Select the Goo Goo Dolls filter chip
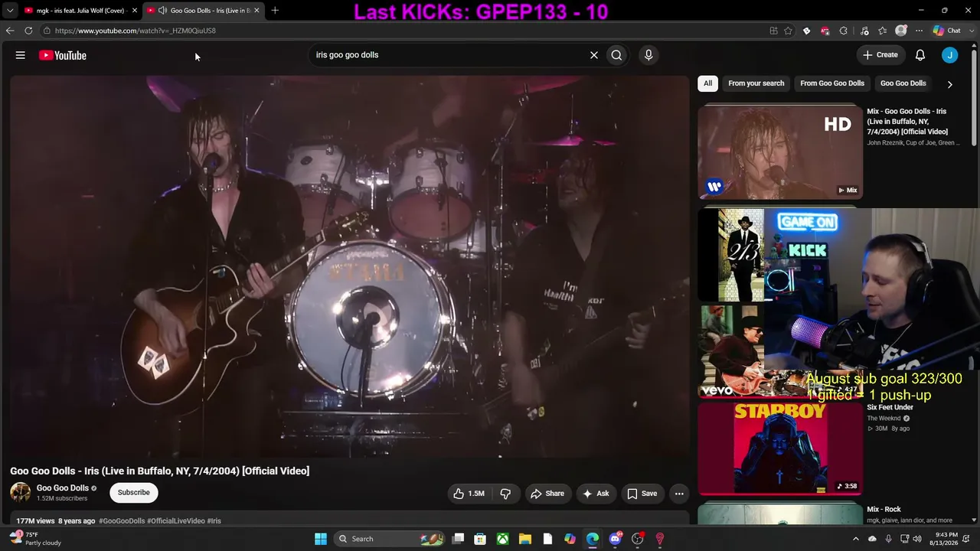 [903, 83]
